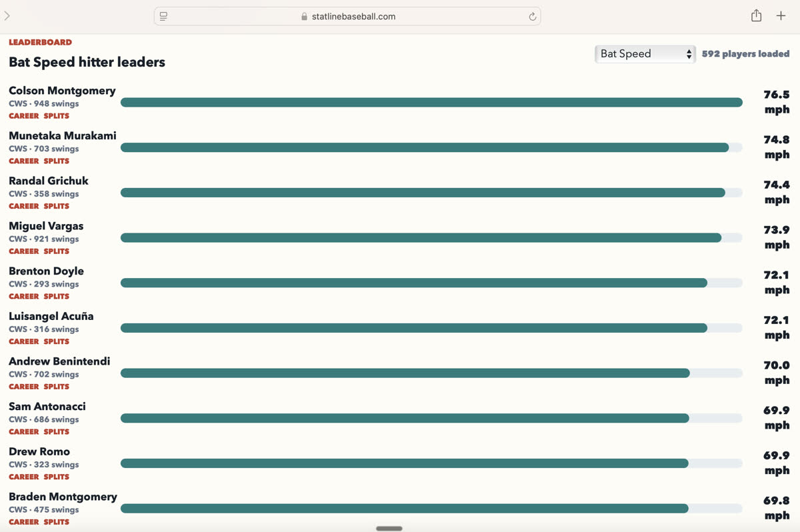This screenshot has height=532, width=800.
Task: Open Colson Montgomery's CAREER link
Action: click(x=24, y=116)
